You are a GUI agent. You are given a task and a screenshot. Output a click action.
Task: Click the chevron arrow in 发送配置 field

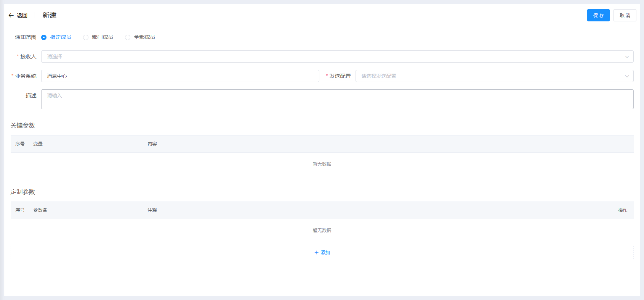tap(627, 76)
